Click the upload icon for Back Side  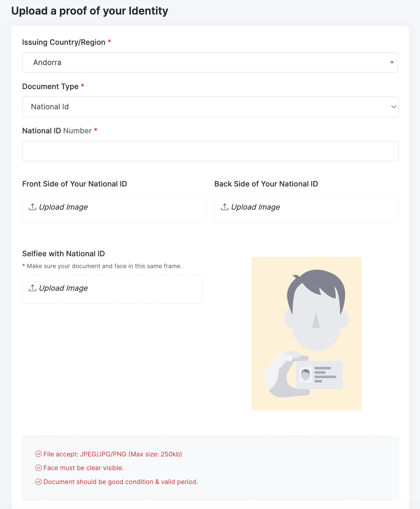(225, 207)
